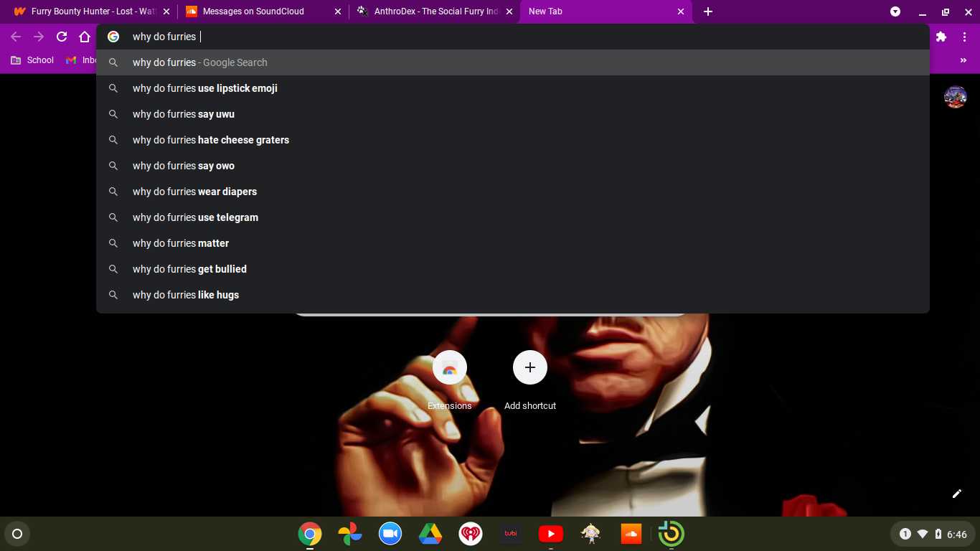This screenshot has height=551, width=980.
Task: Choose suggestion 'use lipstick emoji'
Action: pyautogui.click(x=513, y=88)
